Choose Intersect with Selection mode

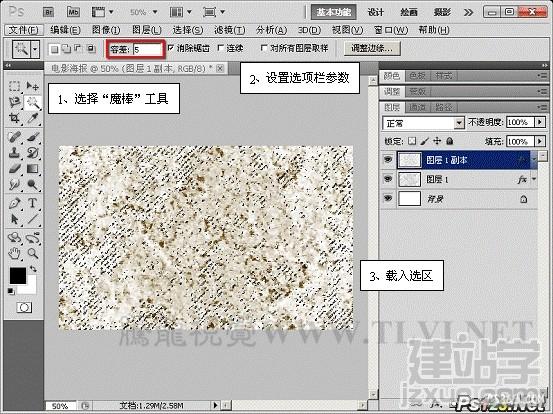[x=91, y=49]
